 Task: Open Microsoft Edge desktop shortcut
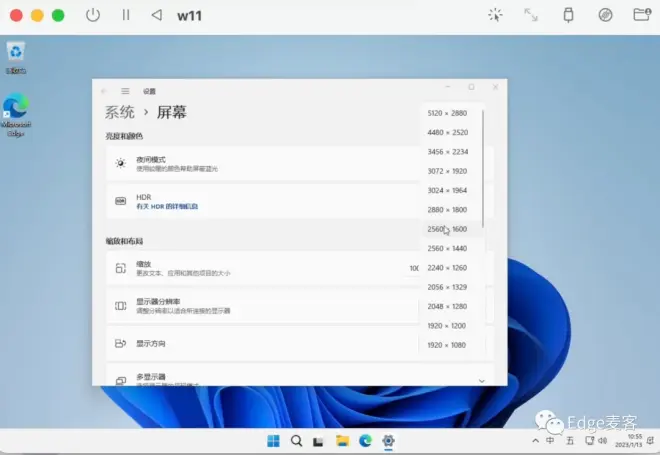click(x=16, y=114)
